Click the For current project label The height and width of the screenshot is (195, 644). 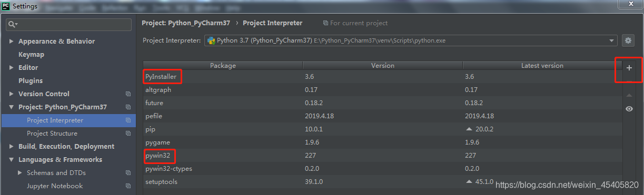(x=355, y=23)
